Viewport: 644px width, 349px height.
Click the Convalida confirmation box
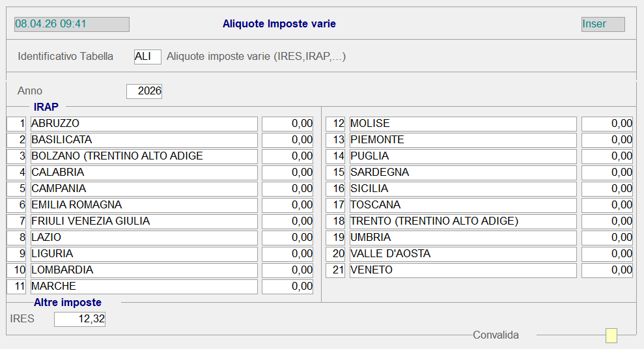[611, 335]
